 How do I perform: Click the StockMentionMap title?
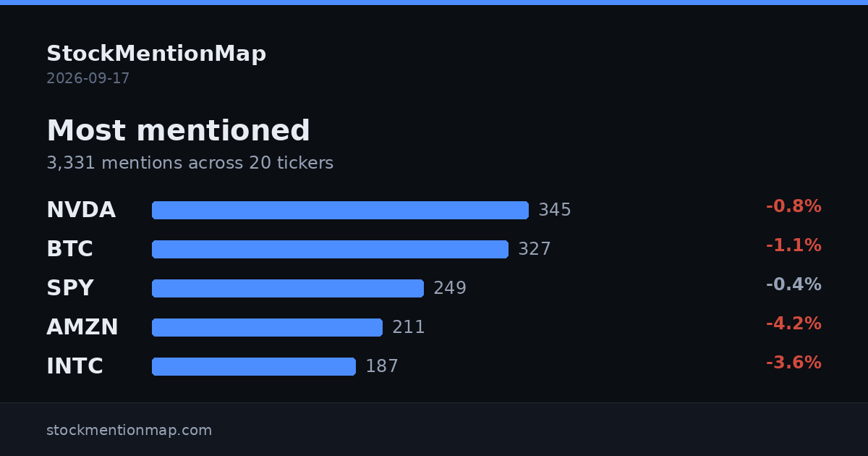[156, 54]
